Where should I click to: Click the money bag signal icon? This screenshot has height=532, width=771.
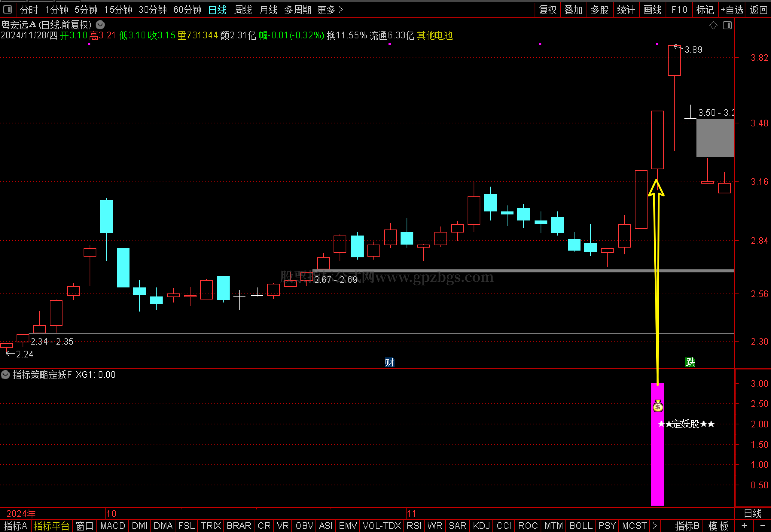coord(658,406)
